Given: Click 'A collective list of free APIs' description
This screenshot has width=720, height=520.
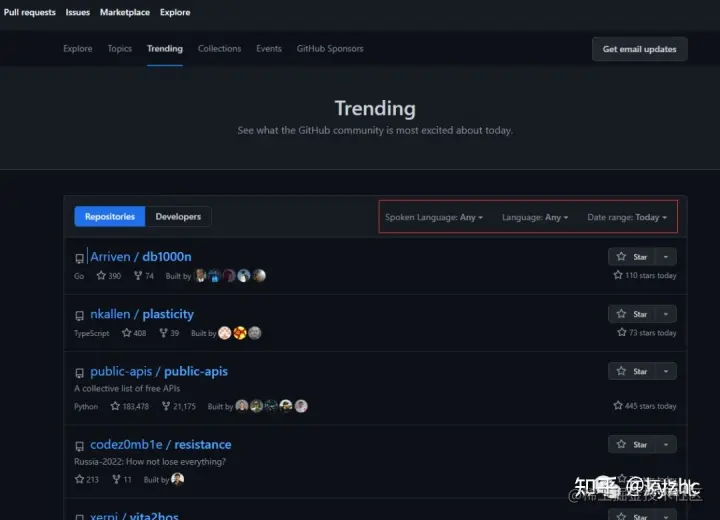Looking at the screenshot, I should point(127,389).
